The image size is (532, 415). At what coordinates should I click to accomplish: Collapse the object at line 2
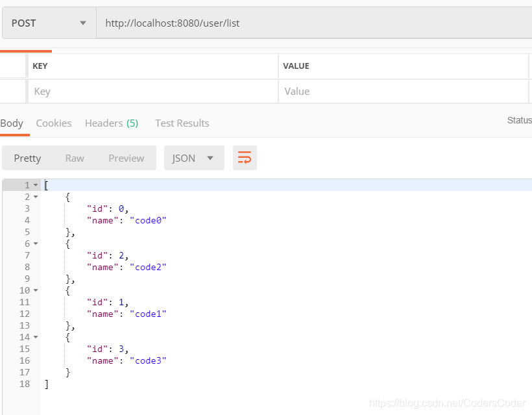pos(36,197)
